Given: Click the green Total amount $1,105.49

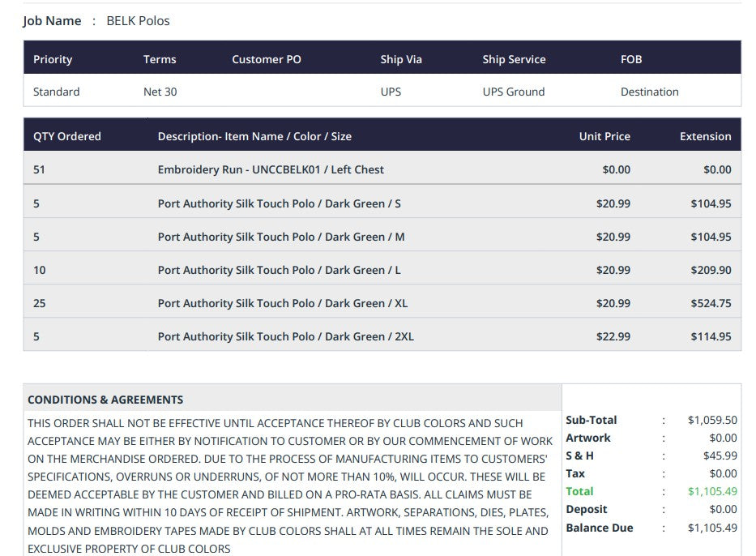Looking at the screenshot, I should [x=712, y=491].
